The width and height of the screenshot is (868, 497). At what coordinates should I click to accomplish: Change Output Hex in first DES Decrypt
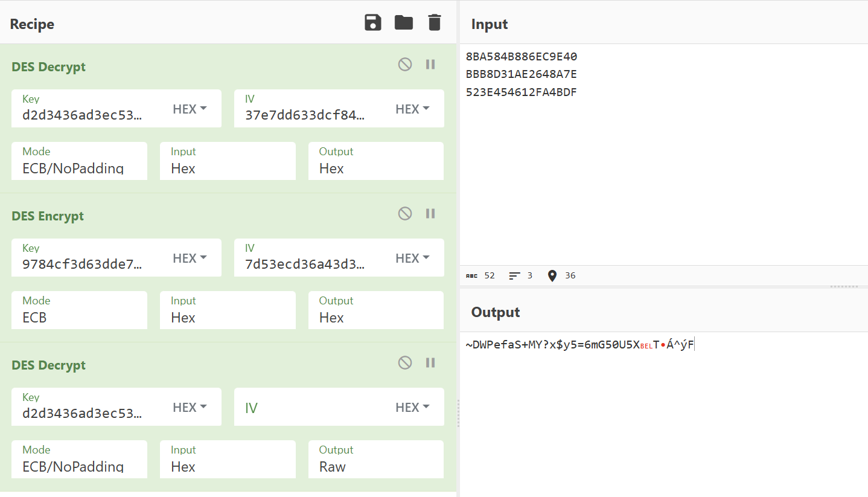376,161
